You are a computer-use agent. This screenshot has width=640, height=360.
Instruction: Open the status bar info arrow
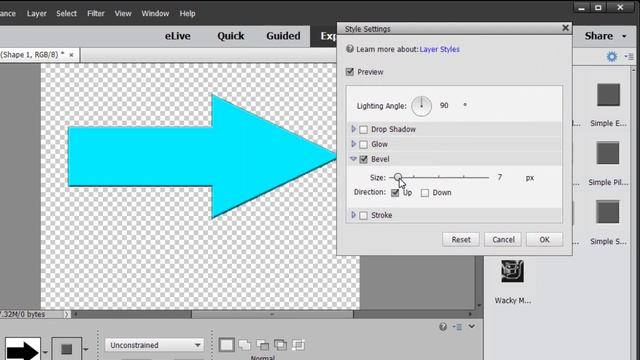click(x=67, y=314)
